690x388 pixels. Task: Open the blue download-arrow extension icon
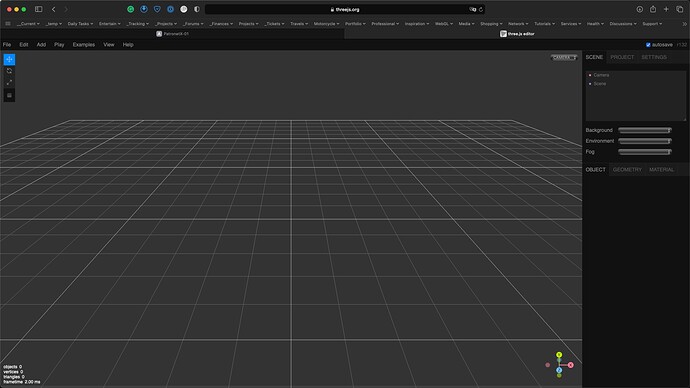[144, 9]
